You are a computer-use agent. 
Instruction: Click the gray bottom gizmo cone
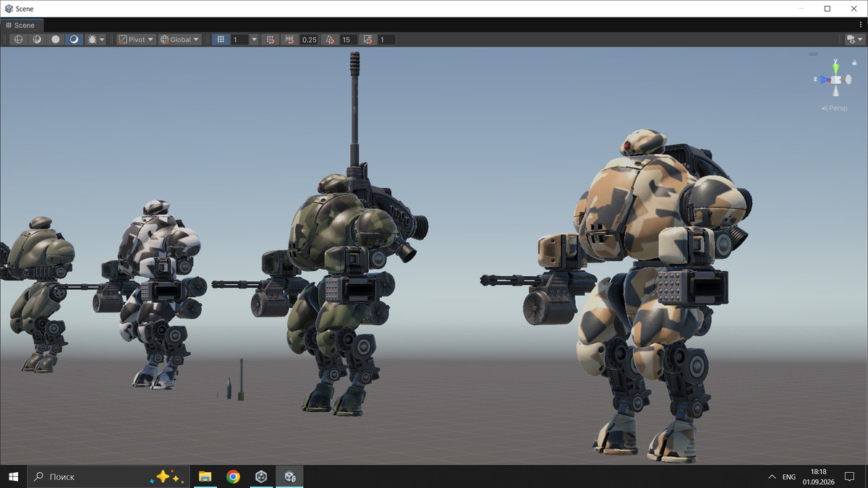836,91
